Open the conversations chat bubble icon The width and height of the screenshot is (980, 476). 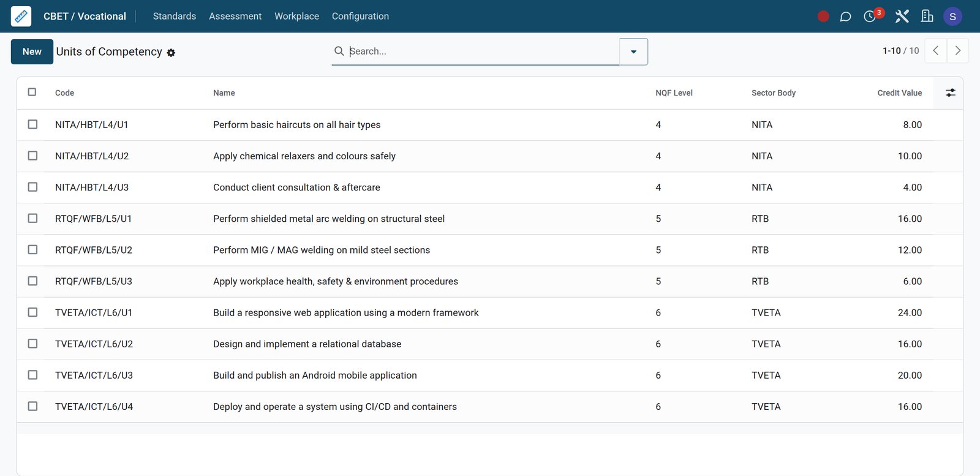click(845, 17)
